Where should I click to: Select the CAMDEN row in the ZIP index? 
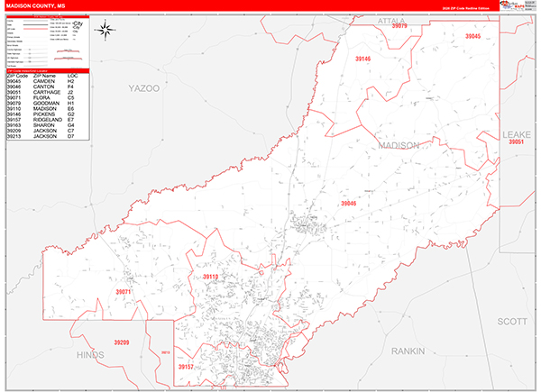pyautogui.click(x=41, y=81)
